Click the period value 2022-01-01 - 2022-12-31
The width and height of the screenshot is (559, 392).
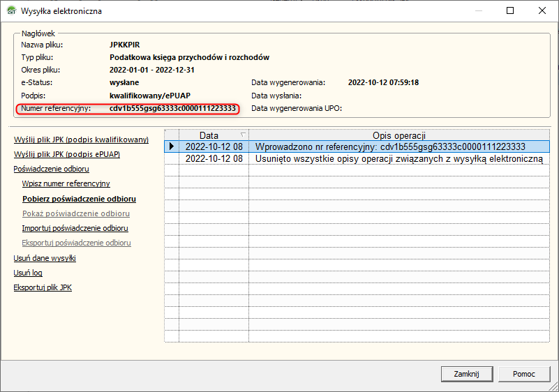[152, 70]
